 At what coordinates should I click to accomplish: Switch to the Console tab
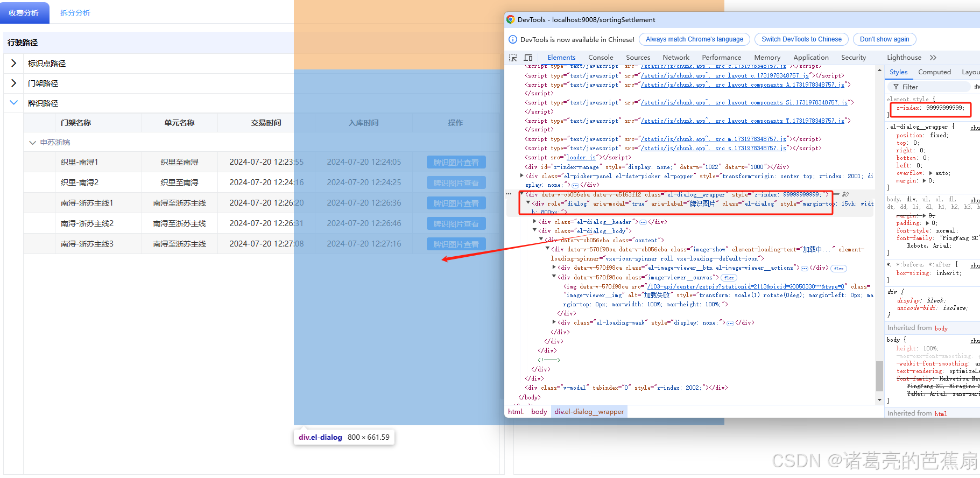[x=601, y=58]
